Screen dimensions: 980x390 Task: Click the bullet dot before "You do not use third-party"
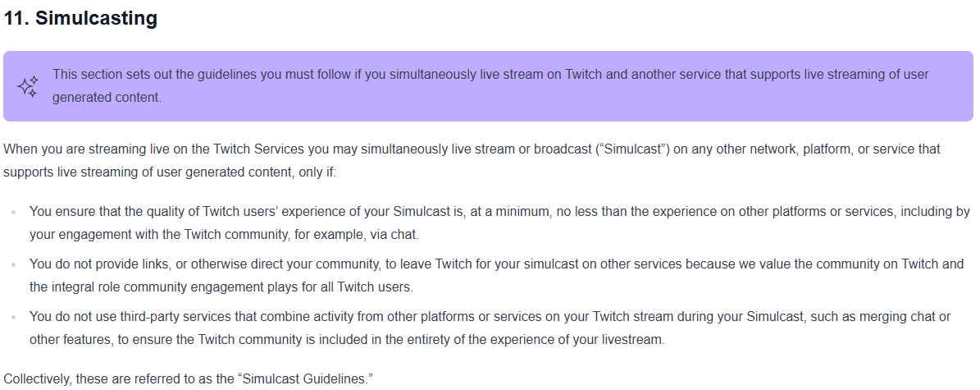[13, 318]
